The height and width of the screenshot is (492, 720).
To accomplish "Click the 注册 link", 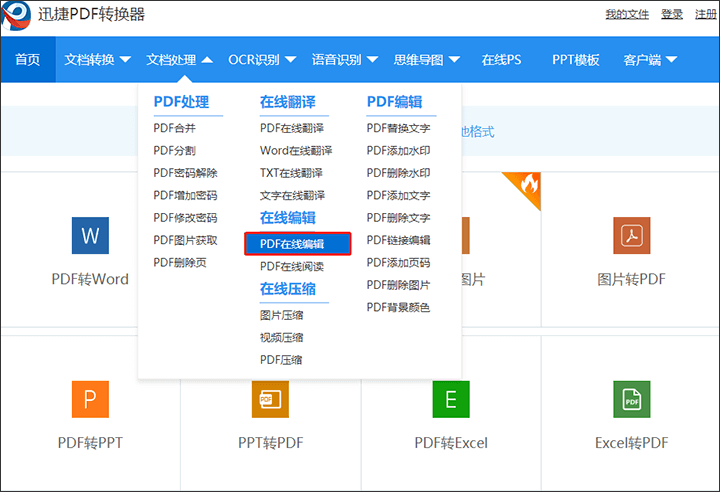I will (706, 15).
